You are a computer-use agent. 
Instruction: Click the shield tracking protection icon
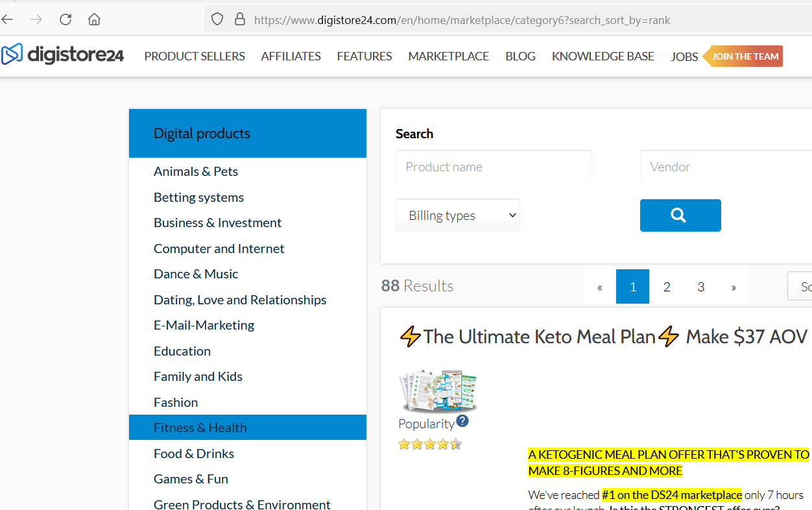pyautogui.click(x=217, y=19)
